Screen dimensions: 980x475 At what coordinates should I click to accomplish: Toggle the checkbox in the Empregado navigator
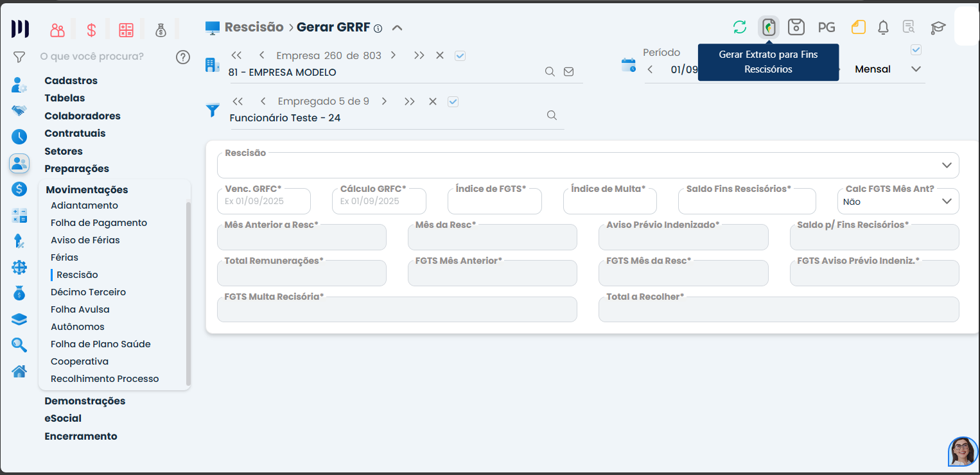pos(453,101)
